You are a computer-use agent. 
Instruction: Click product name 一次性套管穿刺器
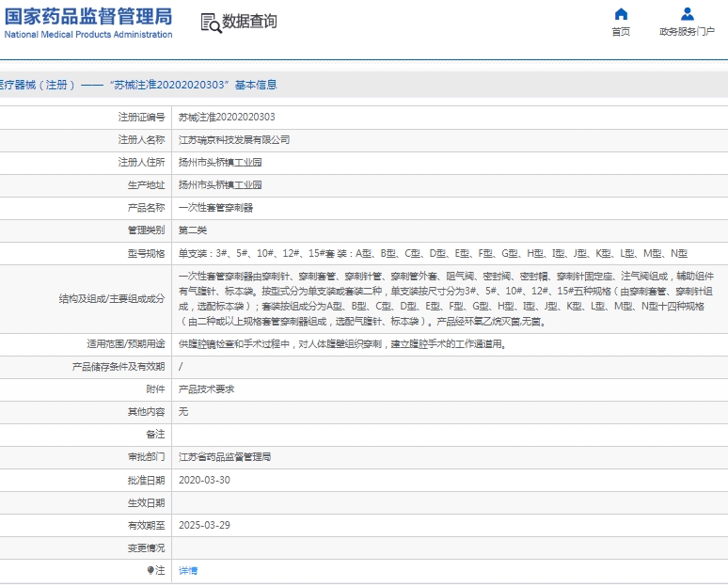point(216,208)
